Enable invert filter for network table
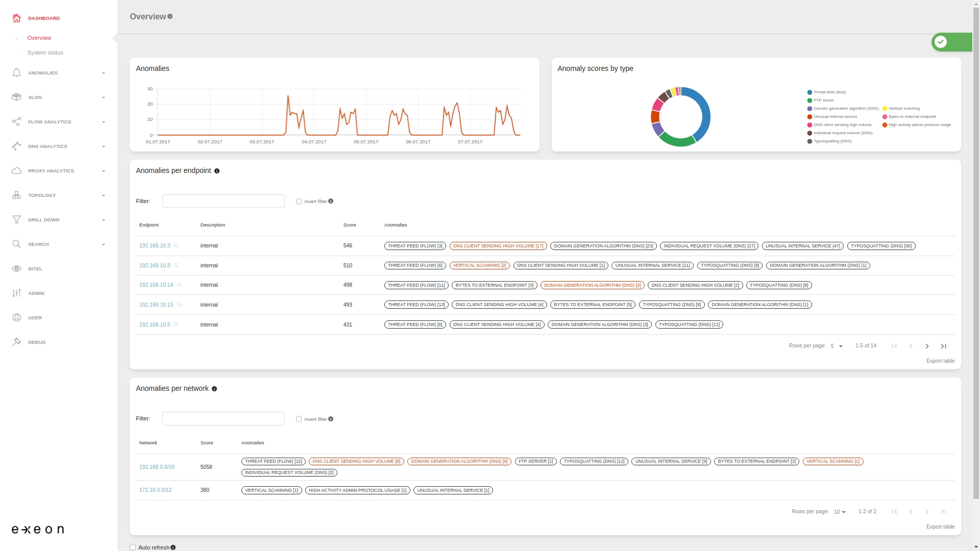The height and width of the screenshot is (551, 980). tap(299, 419)
